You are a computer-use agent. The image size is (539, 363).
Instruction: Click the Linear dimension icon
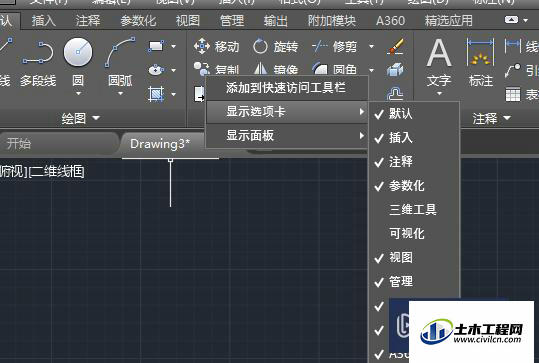click(x=513, y=46)
